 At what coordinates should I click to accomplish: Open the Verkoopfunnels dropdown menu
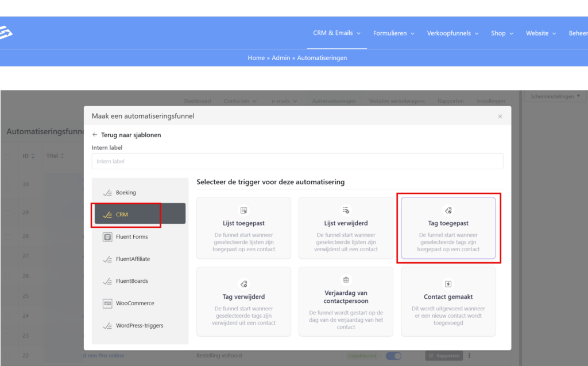pyautogui.click(x=452, y=33)
